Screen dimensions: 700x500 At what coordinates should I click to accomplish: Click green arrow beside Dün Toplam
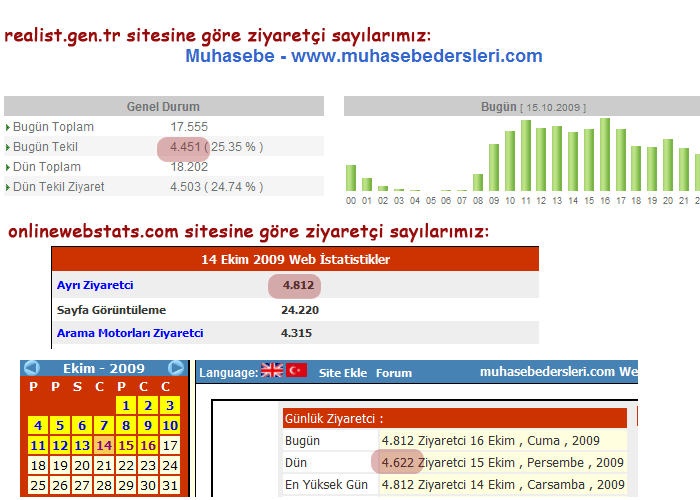pos(9,167)
